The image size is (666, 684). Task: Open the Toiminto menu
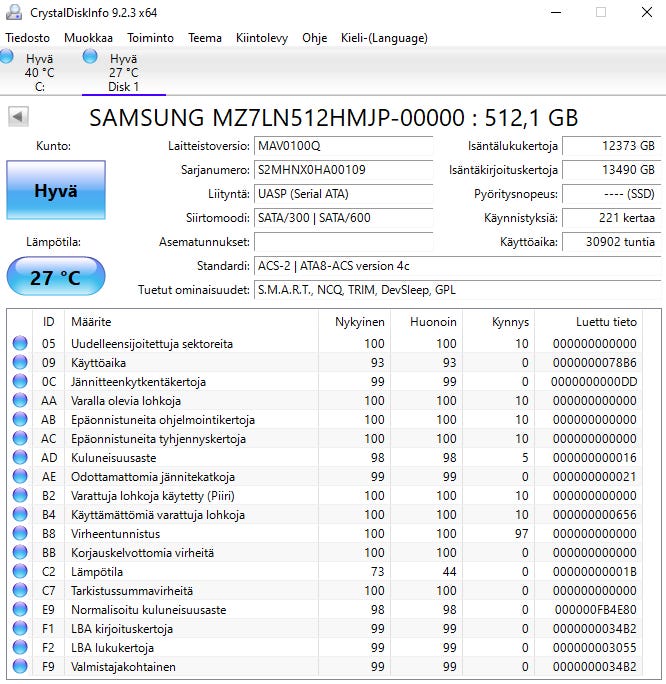tap(150, 38)
